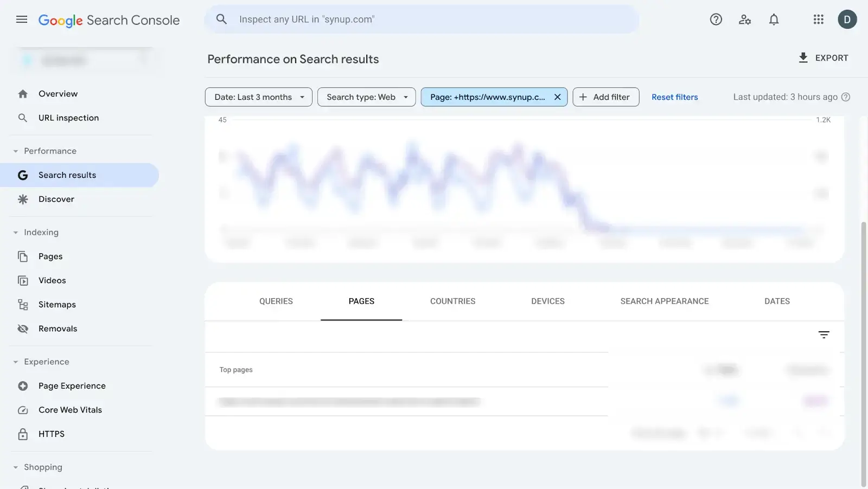Open the notifications bell

pyautogui.click(x=774, y=20)
